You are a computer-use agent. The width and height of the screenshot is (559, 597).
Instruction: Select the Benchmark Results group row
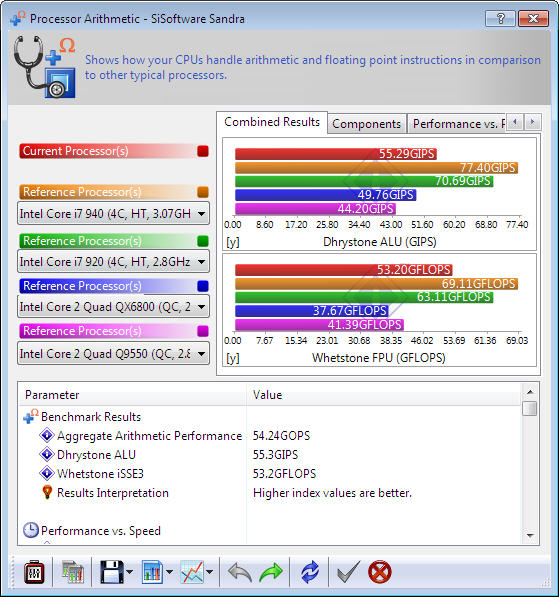coord(270,417)
